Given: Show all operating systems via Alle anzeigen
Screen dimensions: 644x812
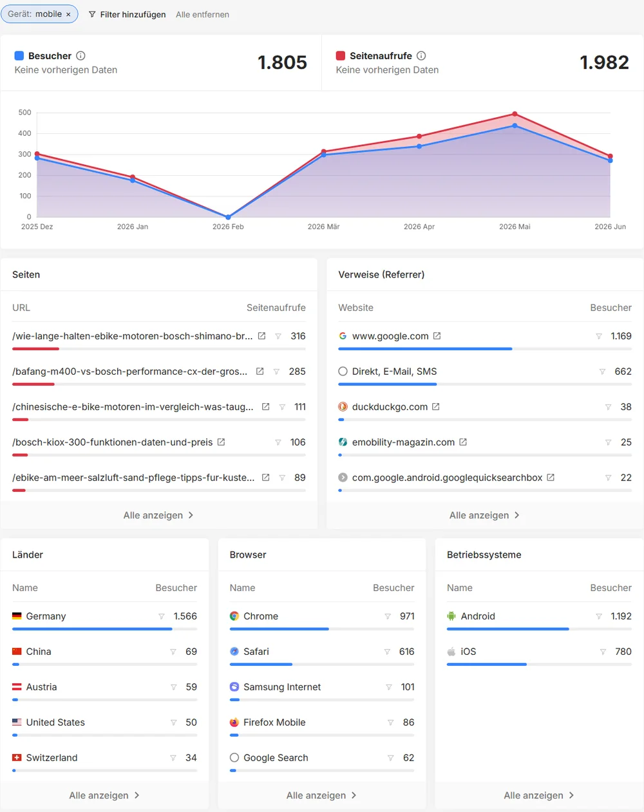Looking at the screenshot, I should [539, 795].
